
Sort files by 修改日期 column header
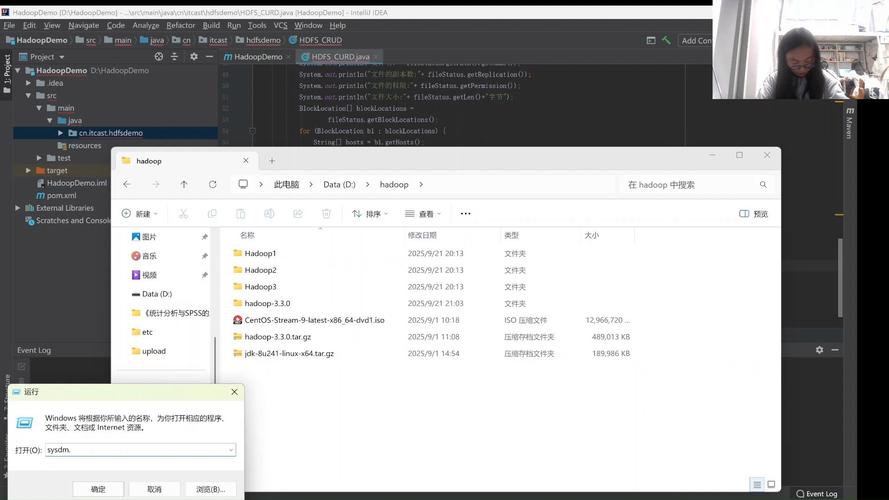pos(422,235)
